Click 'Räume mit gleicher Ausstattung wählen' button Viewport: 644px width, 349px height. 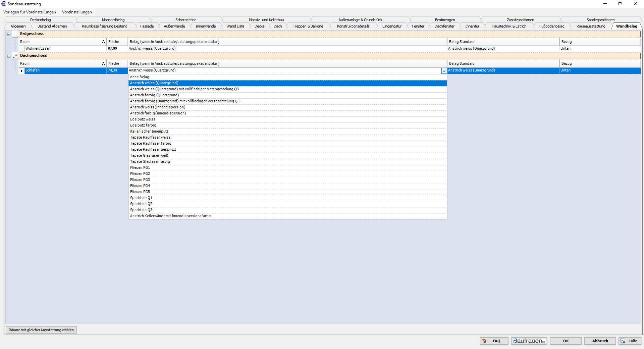(x=41, y=330)
